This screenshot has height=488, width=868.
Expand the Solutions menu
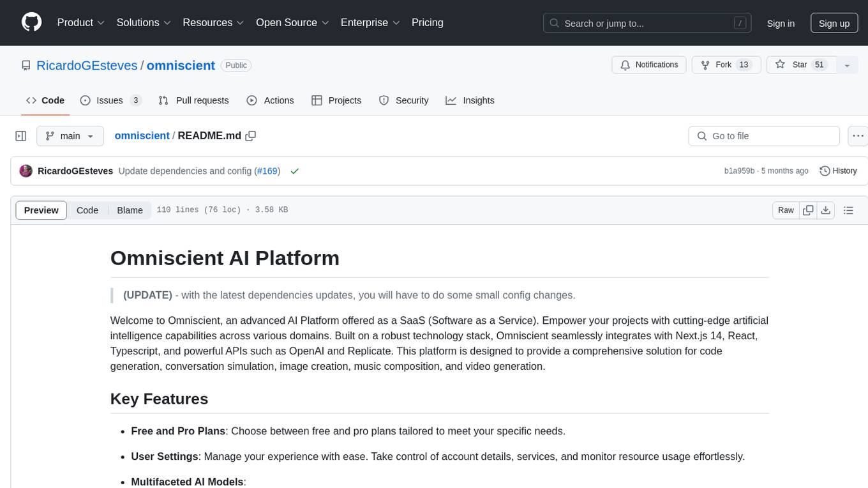click(x=144, y=22)
